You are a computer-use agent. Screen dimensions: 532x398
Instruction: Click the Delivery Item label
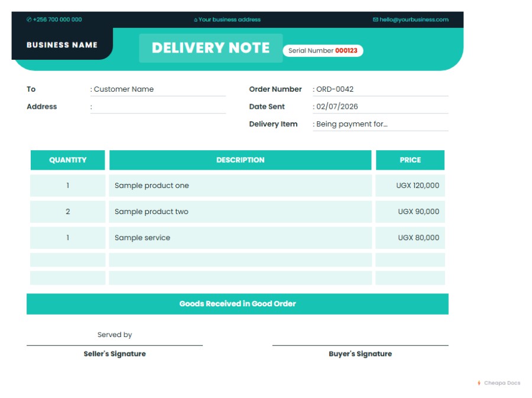[x=273, y=124]
